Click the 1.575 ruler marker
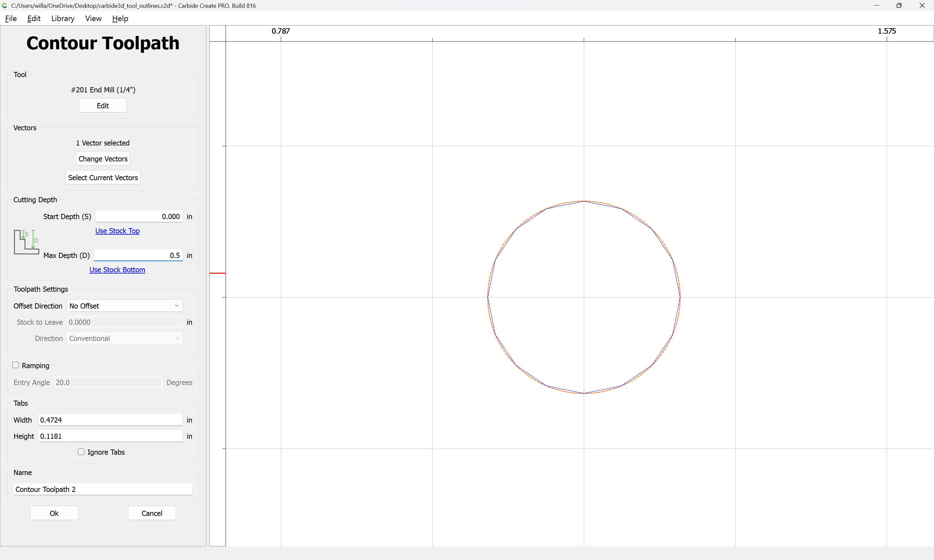Viewport: 934px width, 560px height. [x=887, y=31]
